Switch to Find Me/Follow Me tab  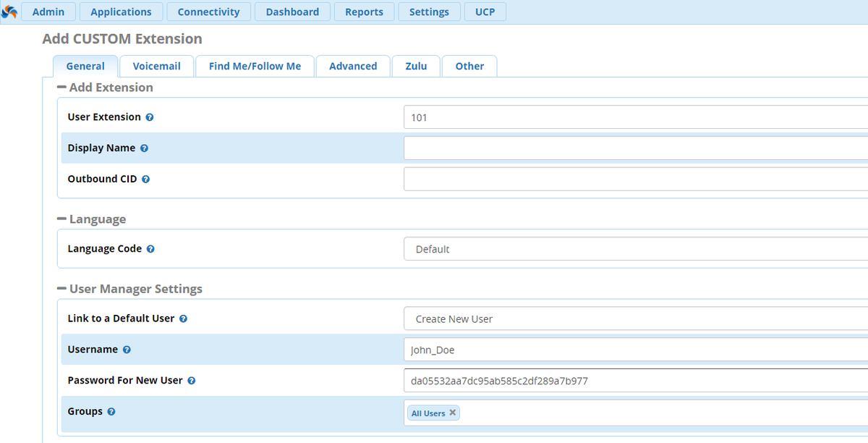coord(255,66)
